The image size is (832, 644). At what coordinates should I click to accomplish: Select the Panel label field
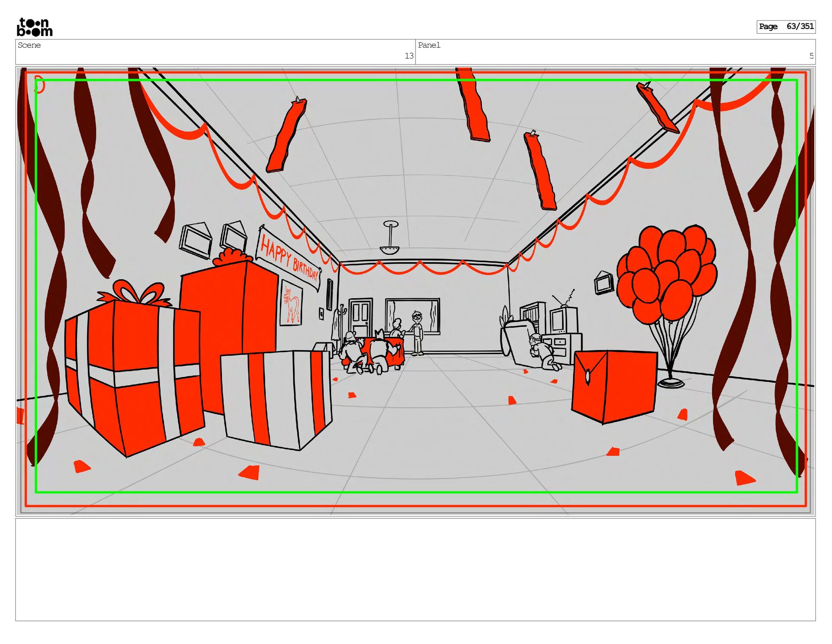(x=429, y=45)
